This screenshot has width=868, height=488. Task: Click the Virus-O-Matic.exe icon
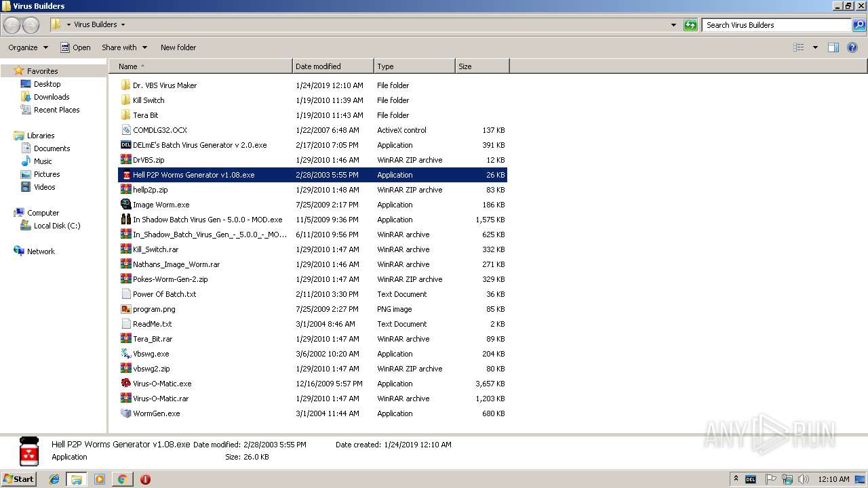point(125,384)
